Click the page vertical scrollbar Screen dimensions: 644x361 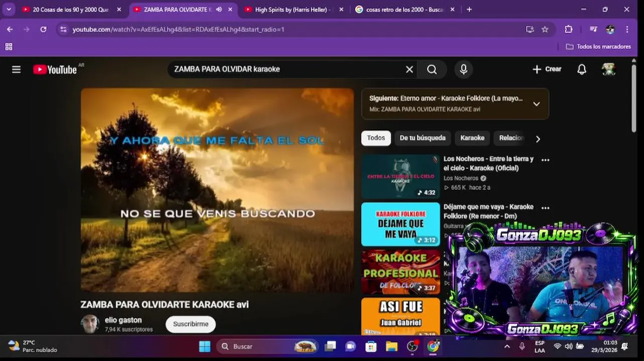pos(634,98)
